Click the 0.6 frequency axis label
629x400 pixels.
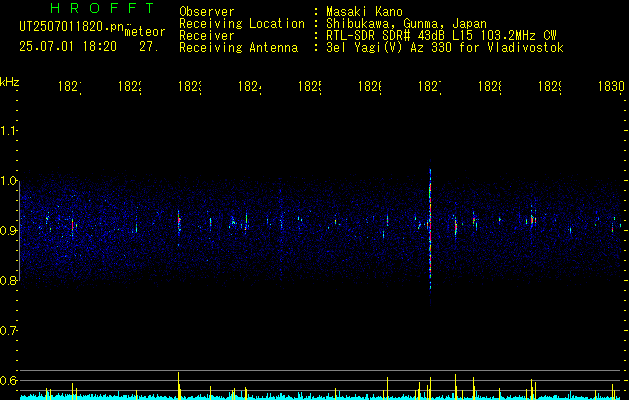(9, 380)
